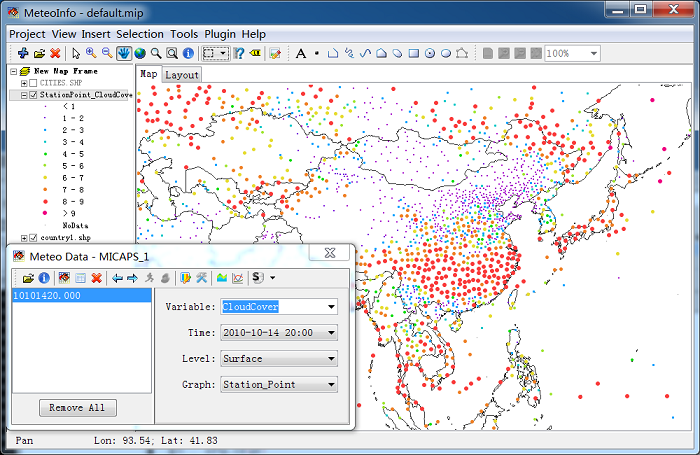Click the rectangle Select Features tool
Image resolution: width=700 pixels, height=455 pixels.
[x=209, y=54]
